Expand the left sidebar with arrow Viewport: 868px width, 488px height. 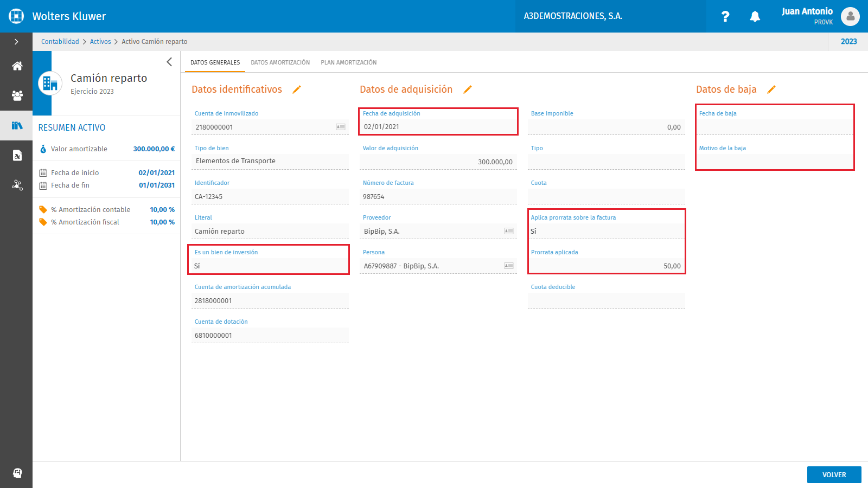[x=16, y=42]
